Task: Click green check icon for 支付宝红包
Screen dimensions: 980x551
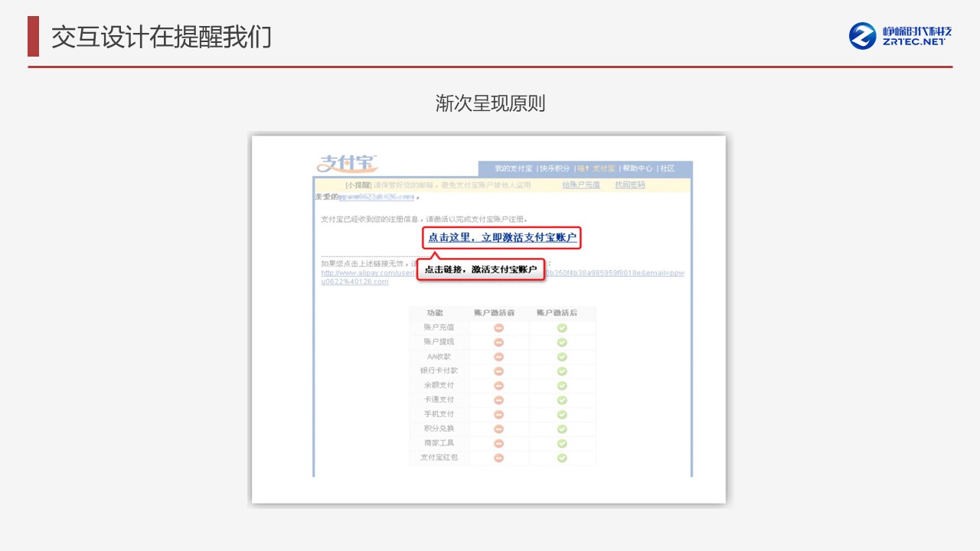Action: [x=562, y=458]
